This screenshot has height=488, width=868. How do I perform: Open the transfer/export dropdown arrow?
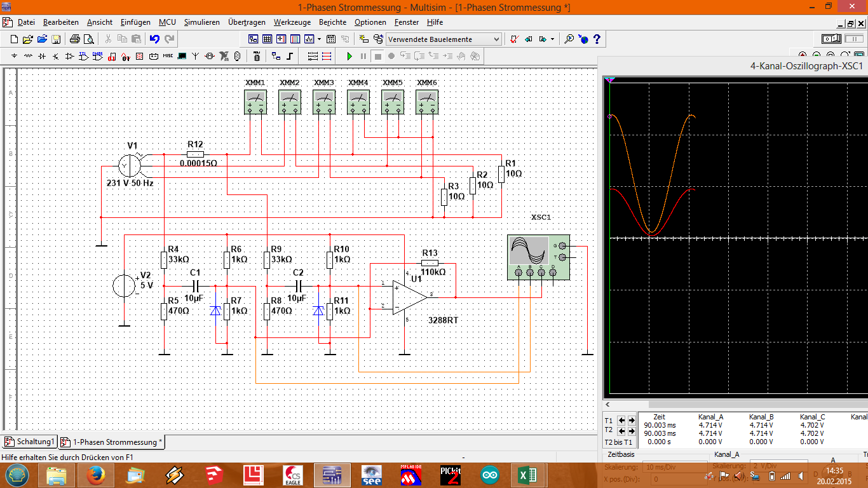552,38
